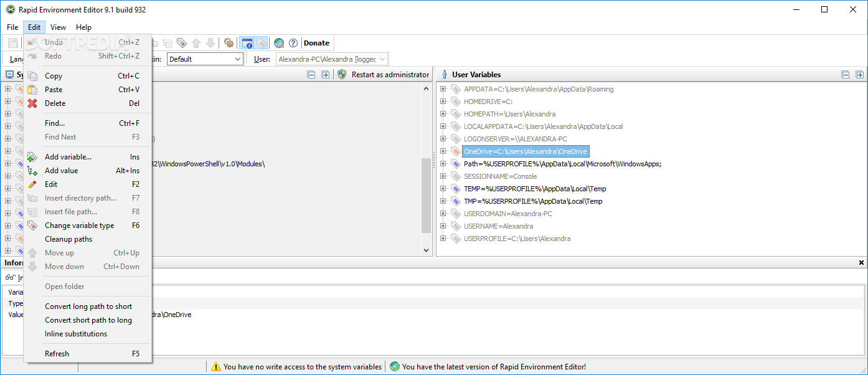Open settings via the gear toolbar icon
The image size is (868, 375).
point(229,43)
